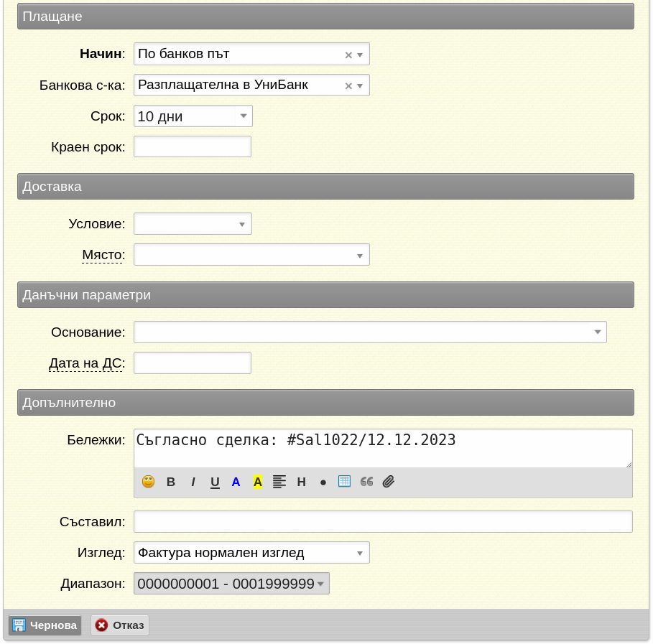Choose blue text color in notes toolbar
The width and height of the screenshot is (653, 644).
(236, 482)
